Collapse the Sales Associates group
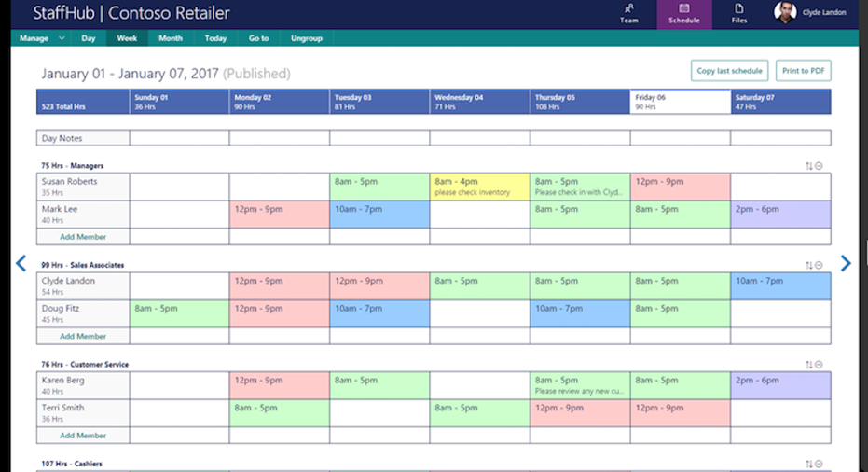The height and width of the screenshot is (472, 868). tap(819, 265)
